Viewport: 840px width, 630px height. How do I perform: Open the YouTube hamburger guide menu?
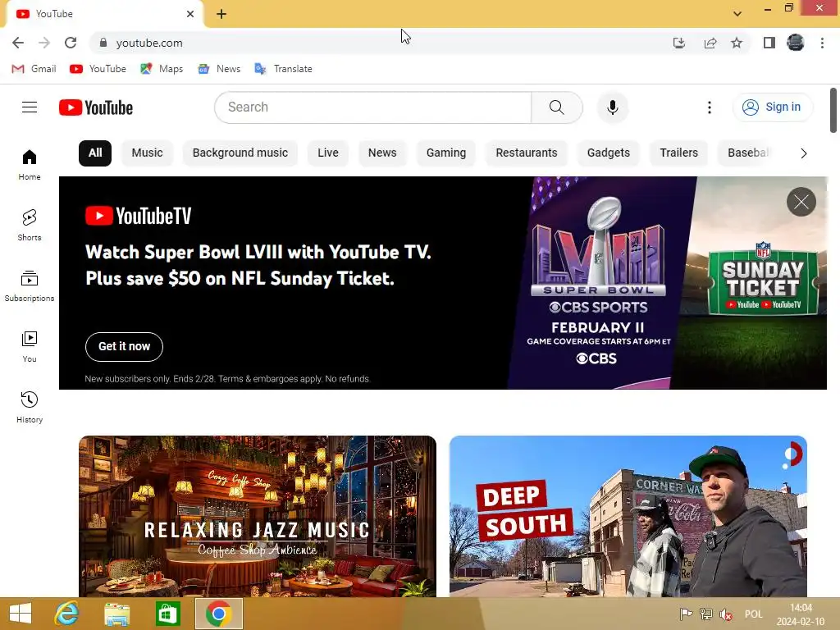click(x=30, y=107)
